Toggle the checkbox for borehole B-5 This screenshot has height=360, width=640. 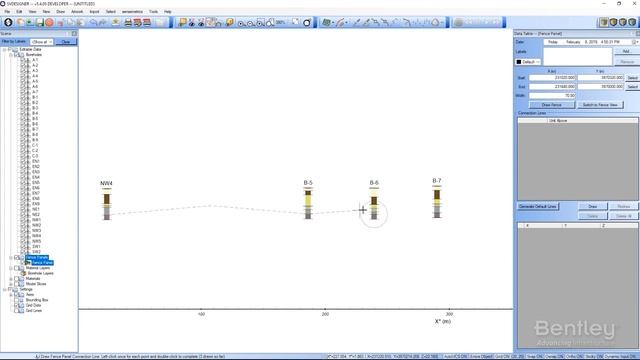coord(23,118)
